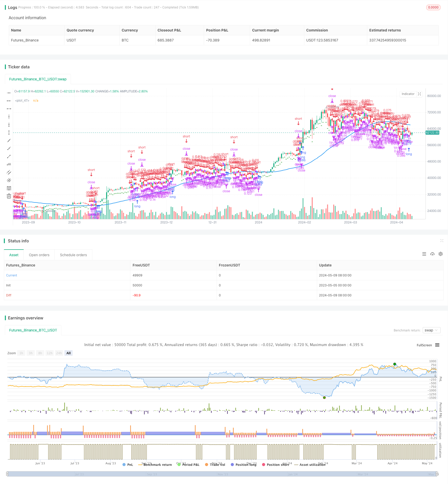Select the Futures_Binance_BTC_USDT earnings tab
The image size is (448, 484).
pyautogui.click(x=33, y=330)
